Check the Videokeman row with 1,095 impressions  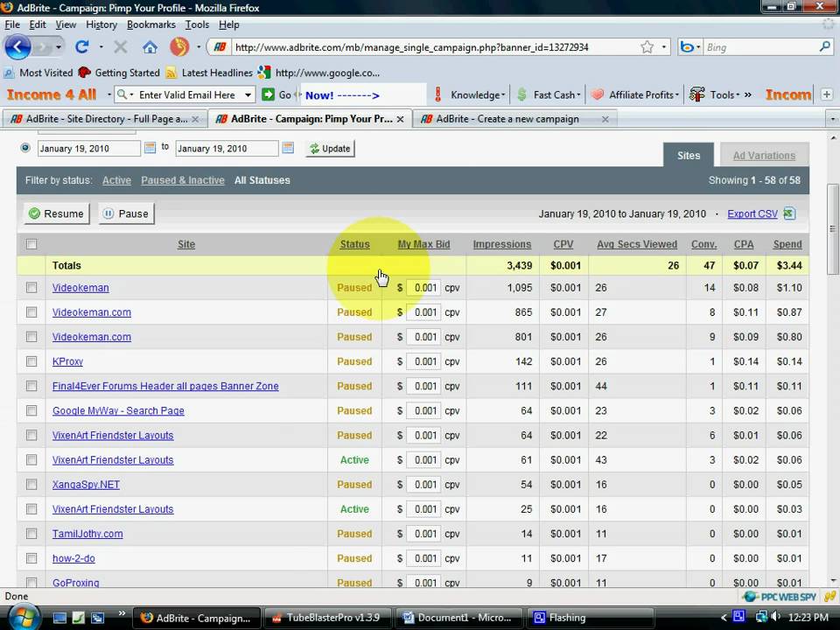[31, 288]
